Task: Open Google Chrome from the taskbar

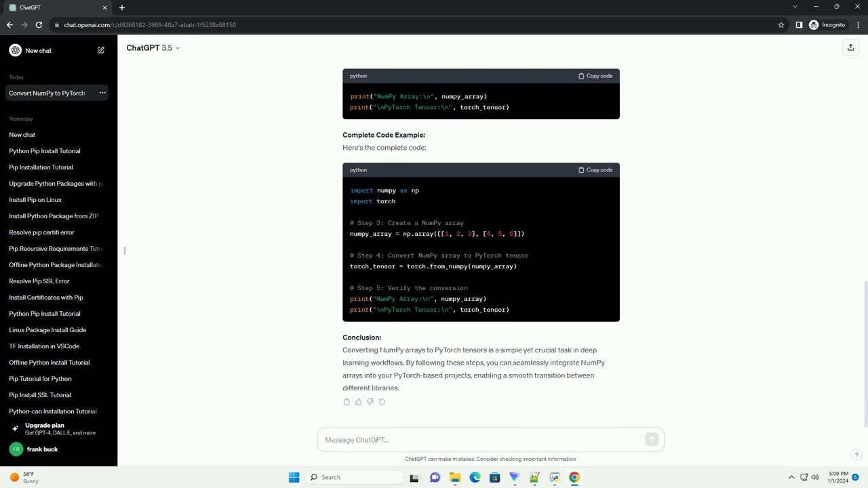Action: tap(574, 477)
